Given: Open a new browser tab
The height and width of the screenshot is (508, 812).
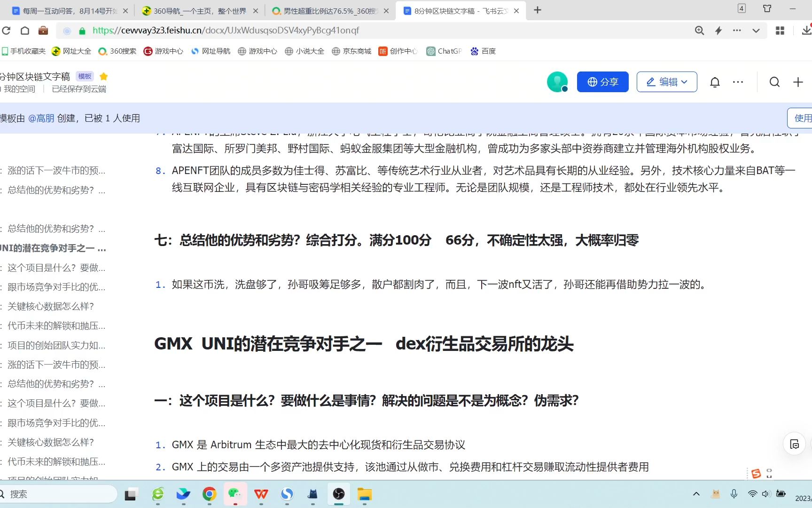Looking at the screenshot, I should pos(538,10).
